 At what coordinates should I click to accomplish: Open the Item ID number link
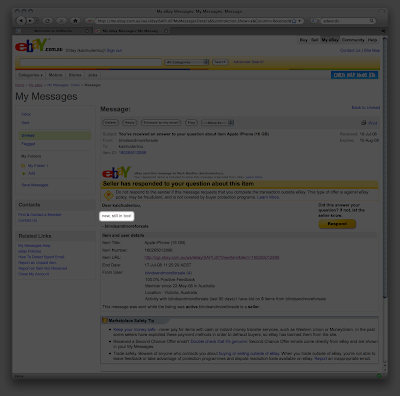pos(132,153)
